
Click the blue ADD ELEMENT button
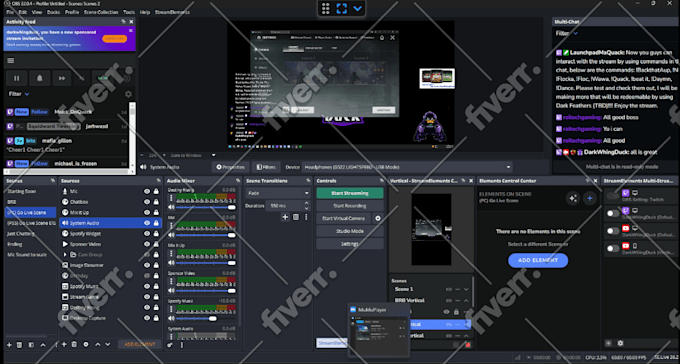click(538, 260)
